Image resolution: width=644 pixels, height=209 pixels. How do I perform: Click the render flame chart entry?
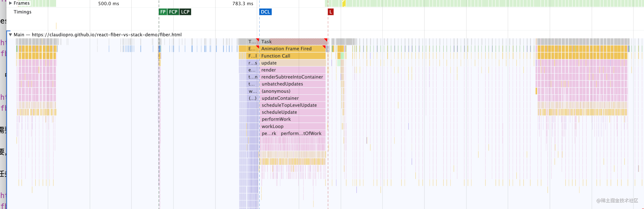point(293,70)
